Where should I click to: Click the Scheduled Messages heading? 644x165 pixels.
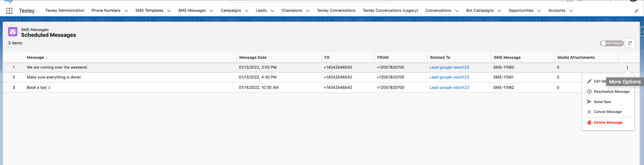[x=49, y=35]
